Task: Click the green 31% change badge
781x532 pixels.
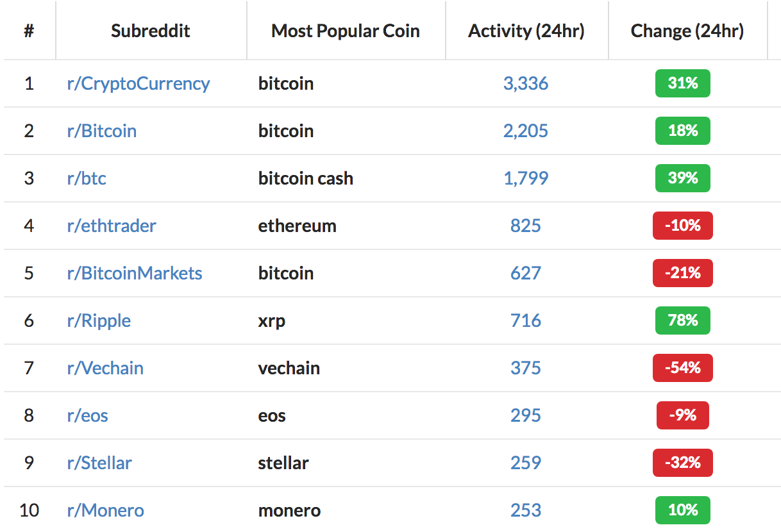Action: pyautogui.click(x=683, y=83)
